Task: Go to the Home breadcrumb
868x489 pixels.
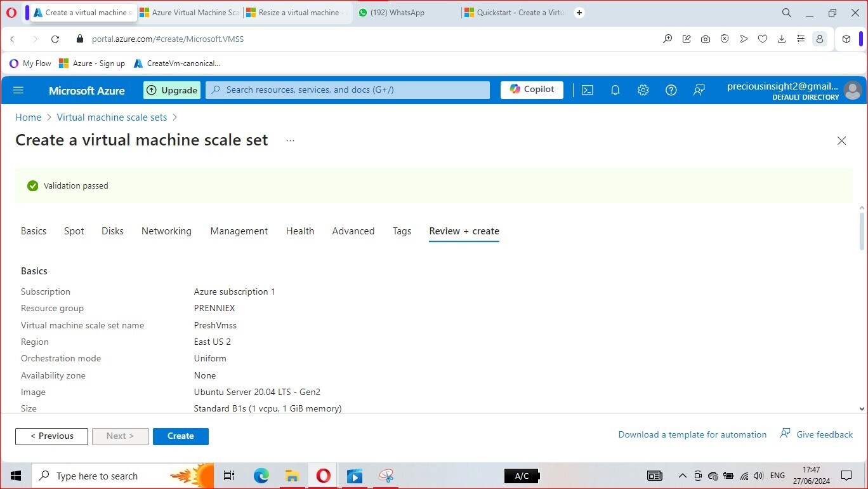Action: coord(28,117)
